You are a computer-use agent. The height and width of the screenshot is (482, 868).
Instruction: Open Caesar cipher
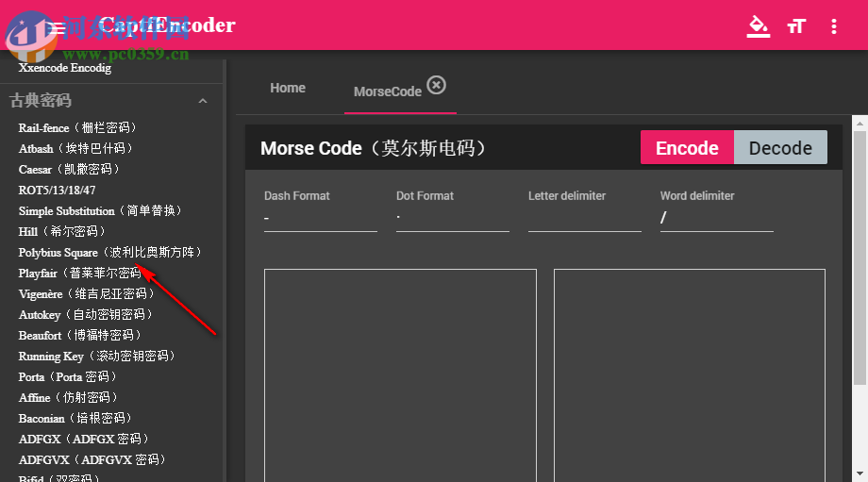coord(69,170)
